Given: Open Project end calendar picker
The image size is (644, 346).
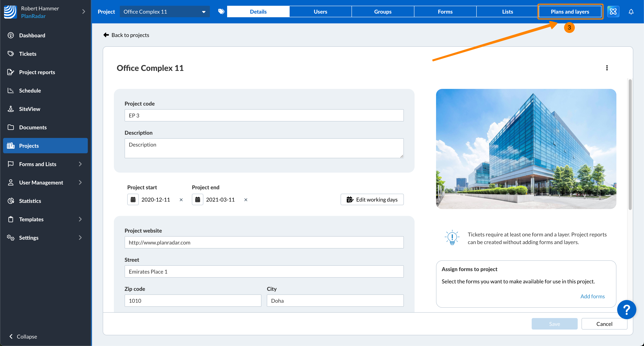Looking at the screenshot, I should pyautogui.click(x=197, y=200).
